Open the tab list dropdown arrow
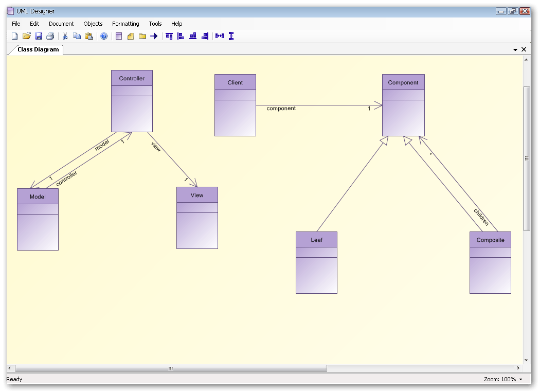This screenshot has width=539, height=392. coord(515,50)
